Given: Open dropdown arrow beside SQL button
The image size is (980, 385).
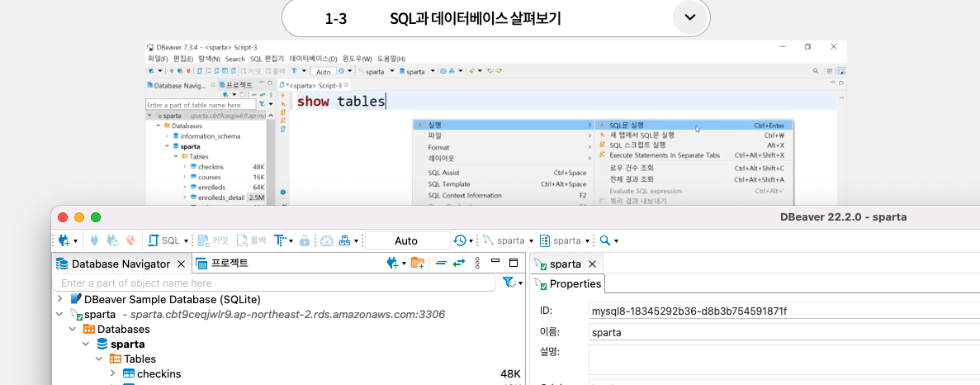Looking at the screenshot, I should pos(187,241).
